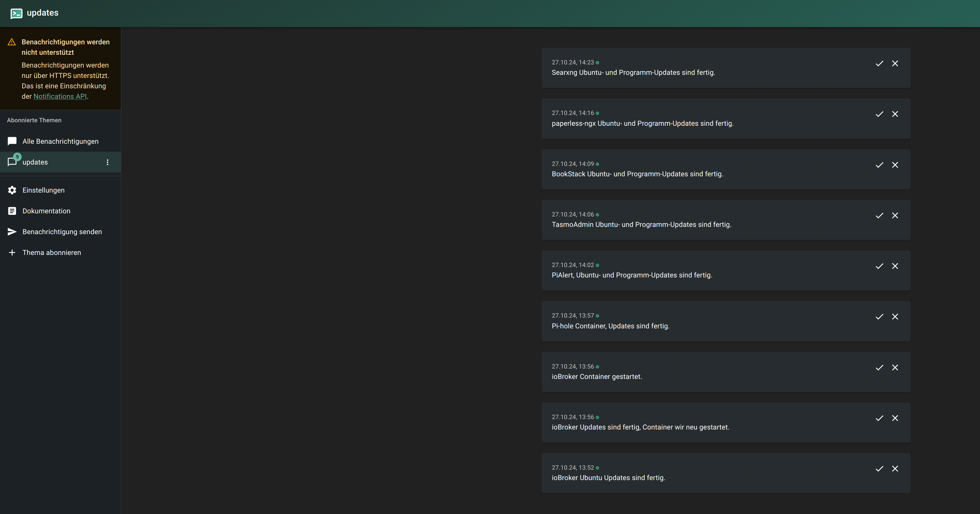Image resolution: width=980 pixels, height=514 pixels.
Task: Mark ioBroker Container gestartet as read
Action: click(879, 367)
